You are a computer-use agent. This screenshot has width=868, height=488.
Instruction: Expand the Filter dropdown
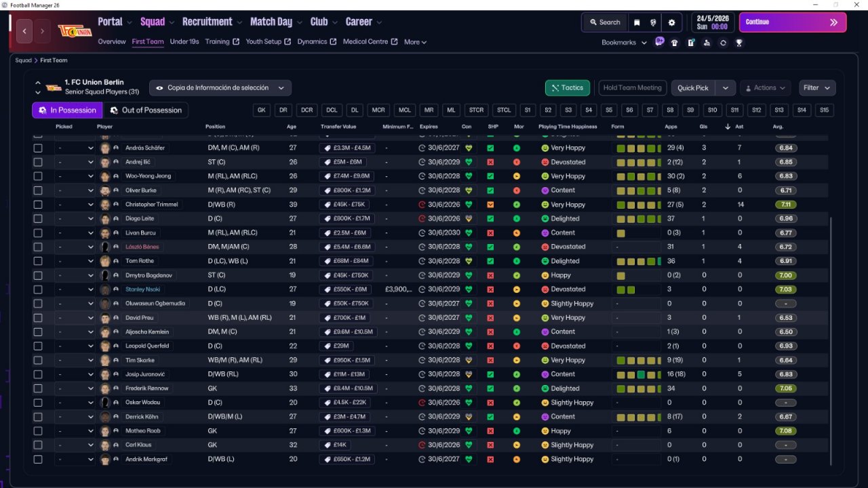[x=816, y=88]
